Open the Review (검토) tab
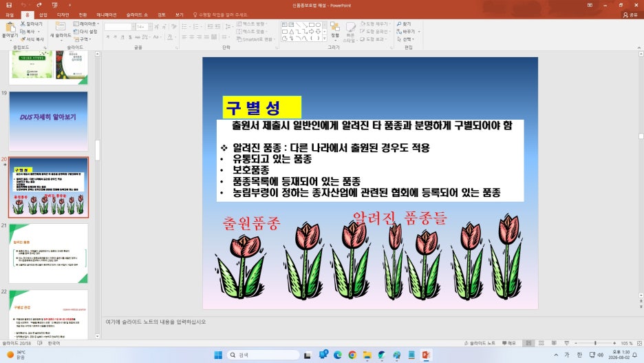Image resolution: width=644 pixels, height=363 pixels. 162,14
